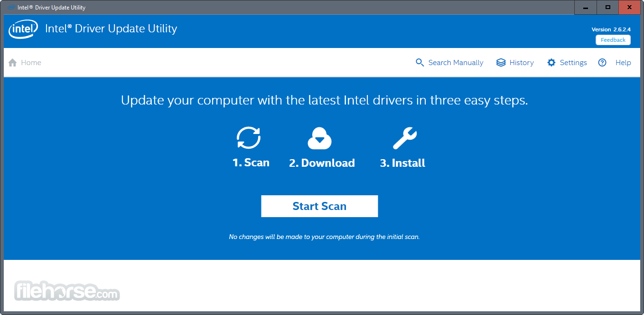The height and width of the screenshot is (315, 644).
Task: Open the Feedback form
Action: point(613,40)
